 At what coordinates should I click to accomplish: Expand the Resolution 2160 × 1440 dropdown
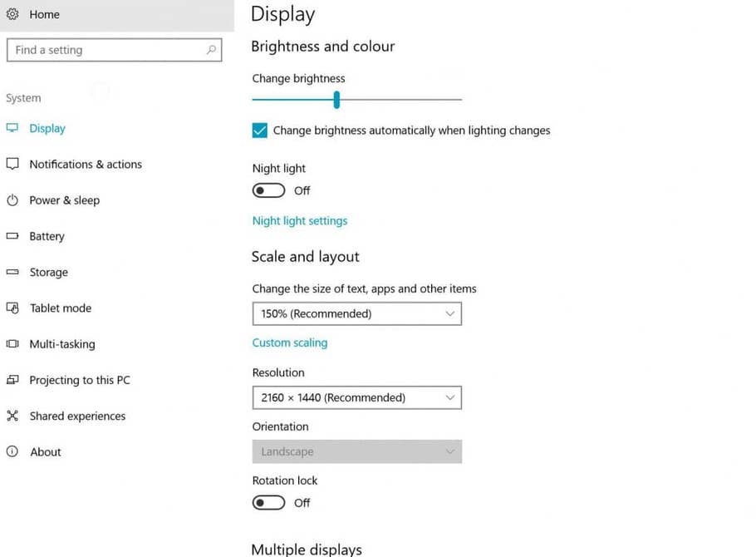[356, 397]
